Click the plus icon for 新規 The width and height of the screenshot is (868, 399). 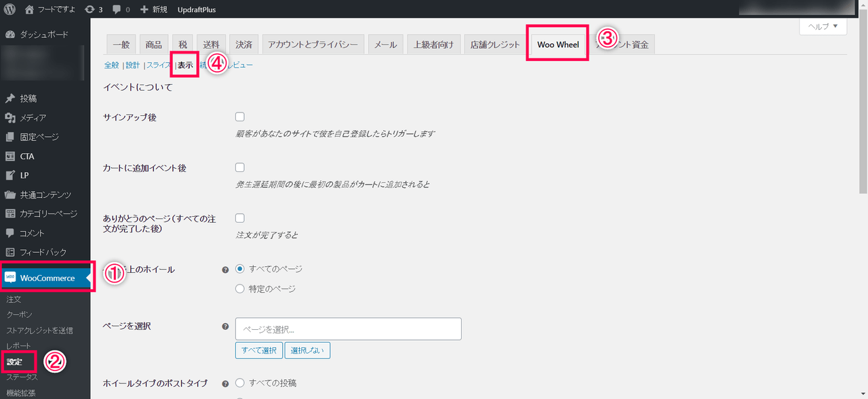[144, 9]
